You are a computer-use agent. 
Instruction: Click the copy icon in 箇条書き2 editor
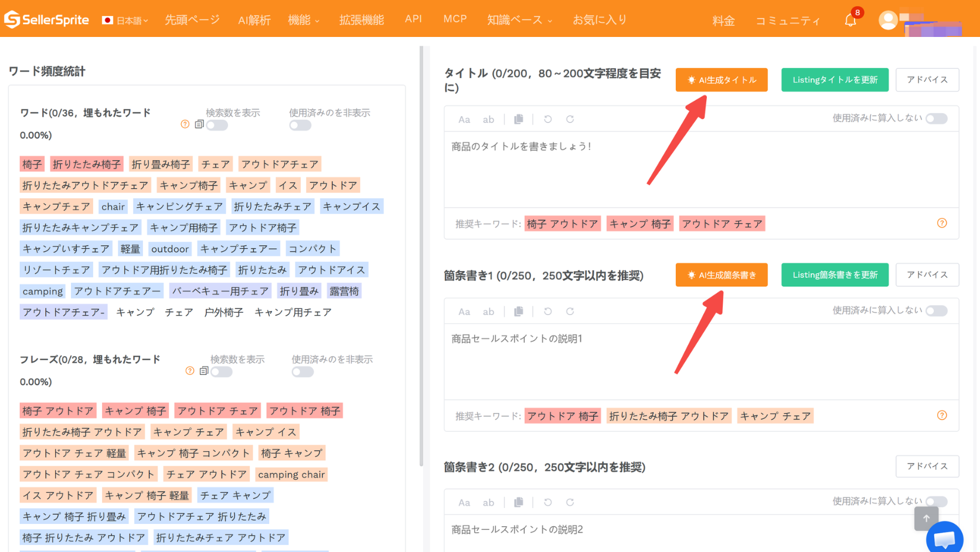pyautogui.click(x=519, y=502)
